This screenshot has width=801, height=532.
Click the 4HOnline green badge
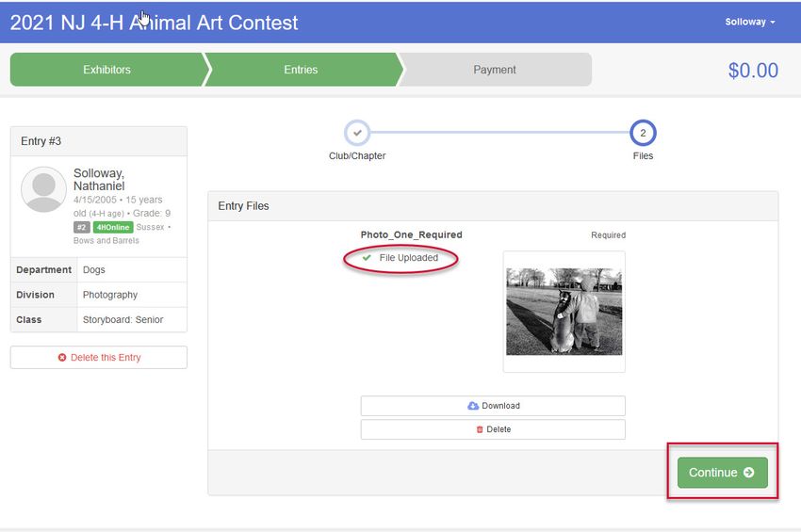[x=113, y=227]
